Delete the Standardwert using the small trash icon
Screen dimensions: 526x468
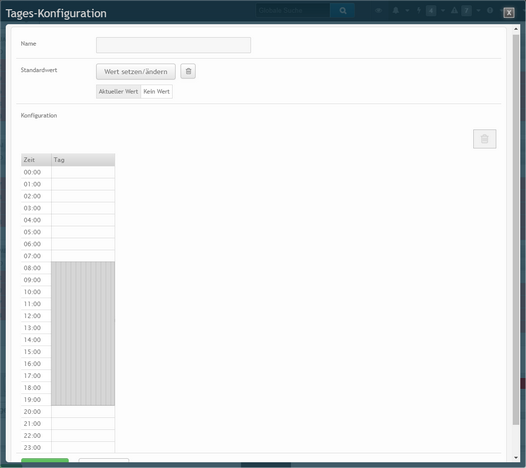188,71
